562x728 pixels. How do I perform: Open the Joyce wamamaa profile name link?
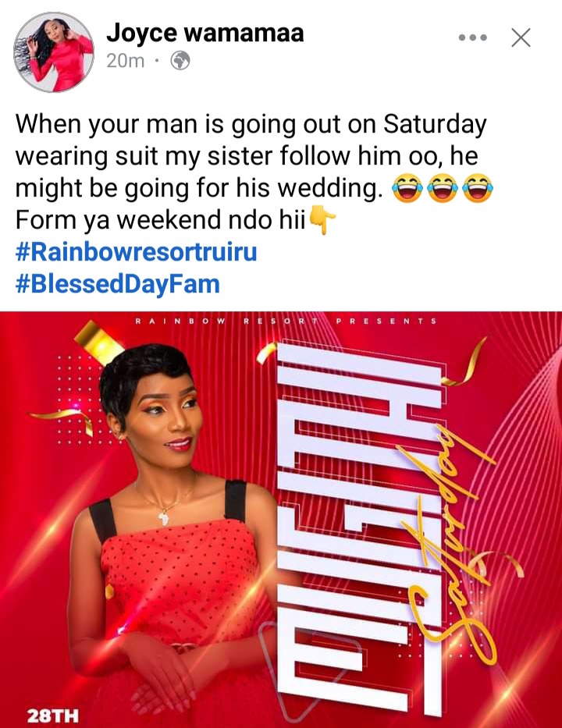coord(205,33)
